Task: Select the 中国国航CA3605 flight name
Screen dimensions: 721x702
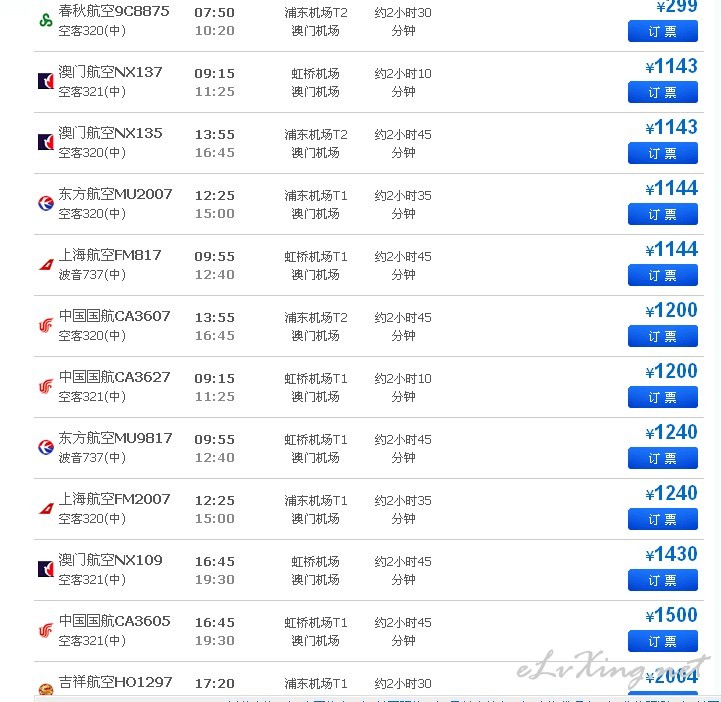Action: 114,621
